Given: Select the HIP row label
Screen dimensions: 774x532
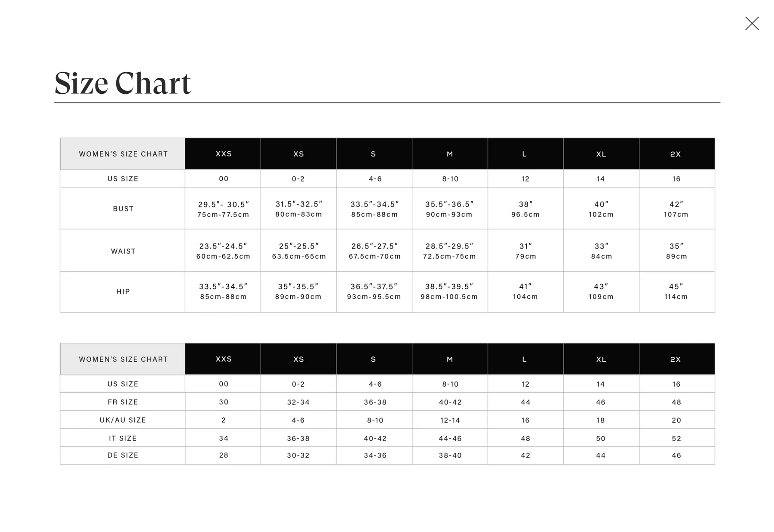Looking at the screenshot, I should pyautogui.click(x=123, y=292).
